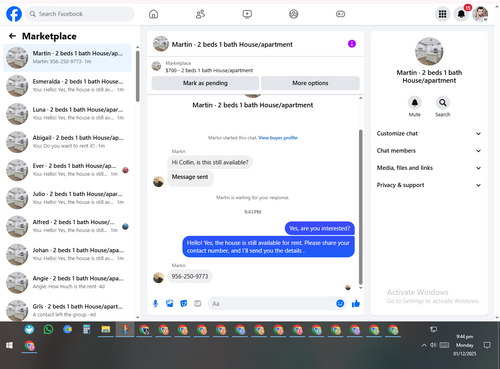Send a thumbs-up like

(356, 303)
